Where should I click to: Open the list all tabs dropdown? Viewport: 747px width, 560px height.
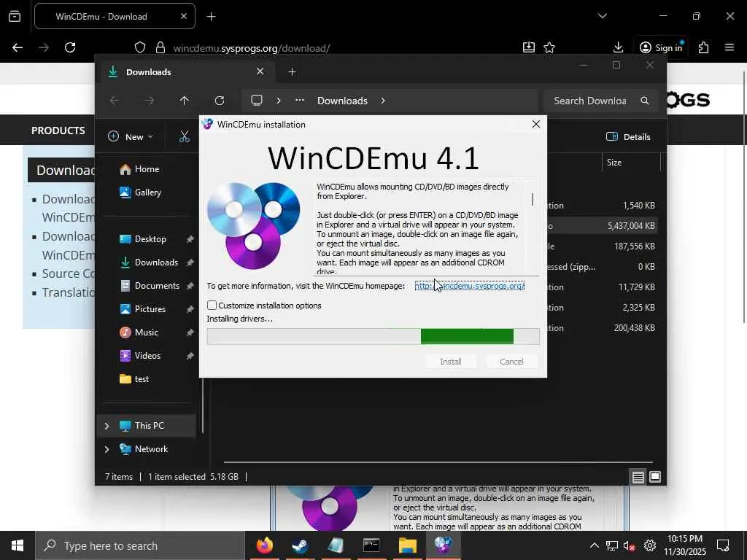point(602,16)
